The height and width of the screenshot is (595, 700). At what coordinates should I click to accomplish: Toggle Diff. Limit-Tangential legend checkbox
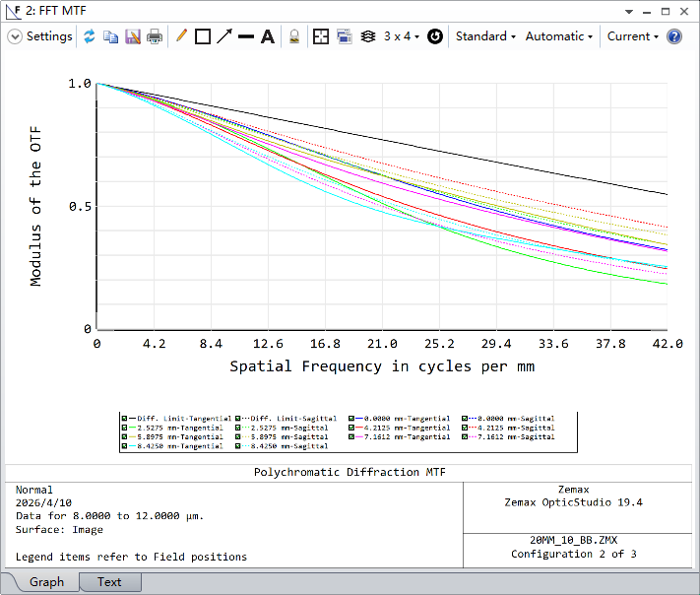pos(125,418)
